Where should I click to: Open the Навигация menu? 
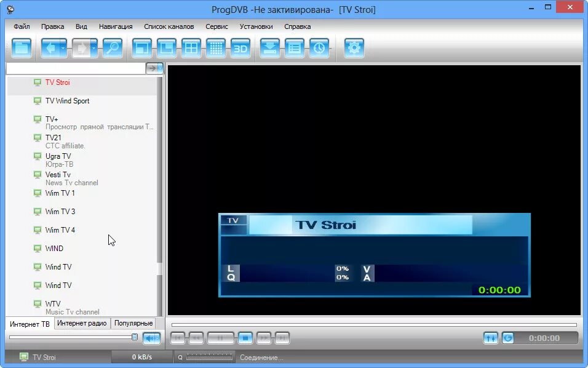116,26
